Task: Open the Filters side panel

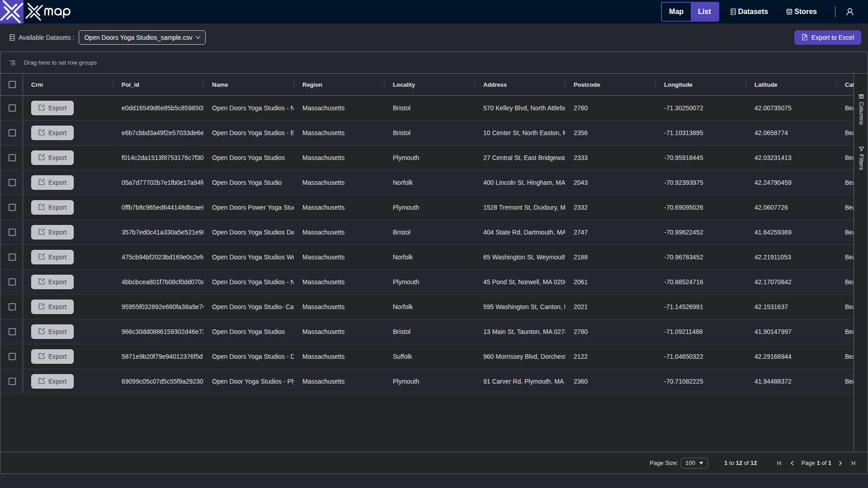Action: [861, 158]
